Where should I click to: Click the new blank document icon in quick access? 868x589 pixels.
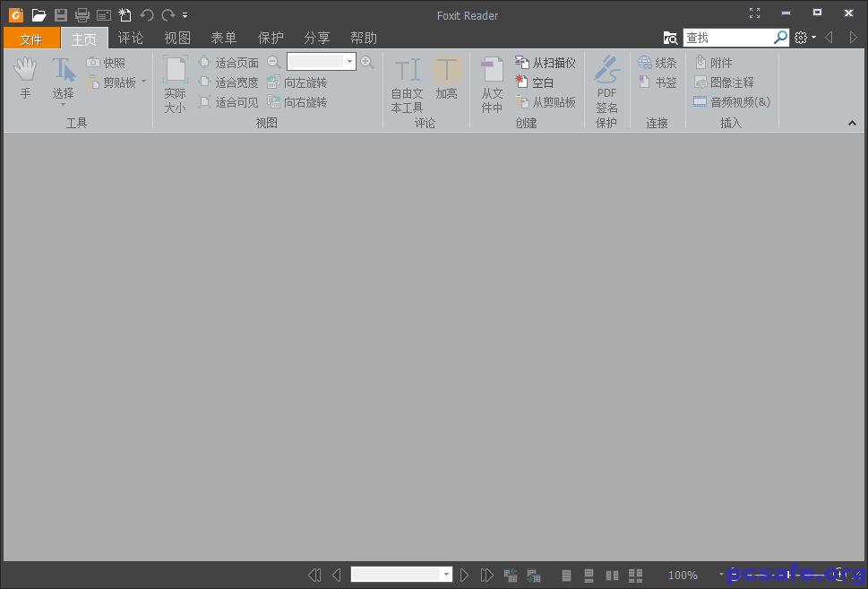point(125,15)
